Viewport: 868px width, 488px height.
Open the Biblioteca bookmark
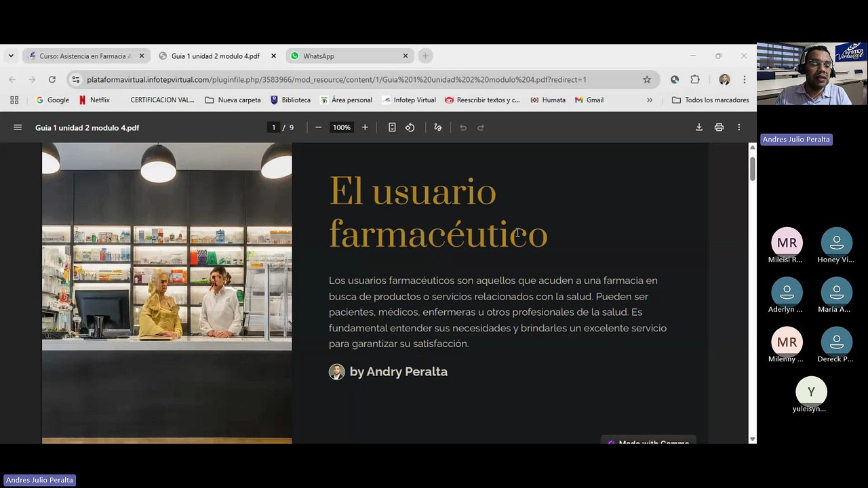(290, 100)
